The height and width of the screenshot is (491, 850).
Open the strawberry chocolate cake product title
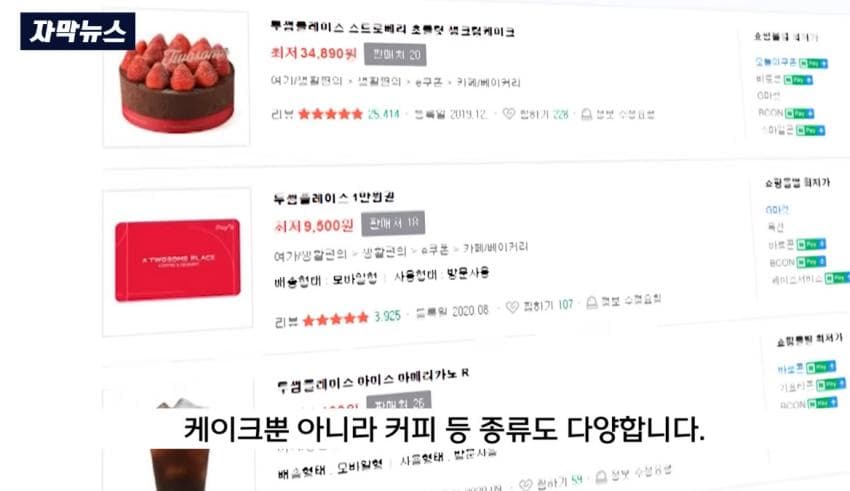pos(392,29)
